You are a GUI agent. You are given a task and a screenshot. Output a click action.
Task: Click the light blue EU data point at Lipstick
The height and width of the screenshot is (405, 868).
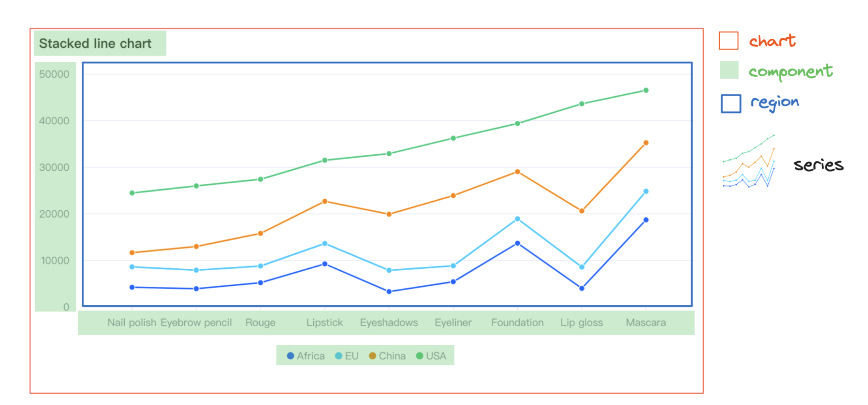[325, 243]
